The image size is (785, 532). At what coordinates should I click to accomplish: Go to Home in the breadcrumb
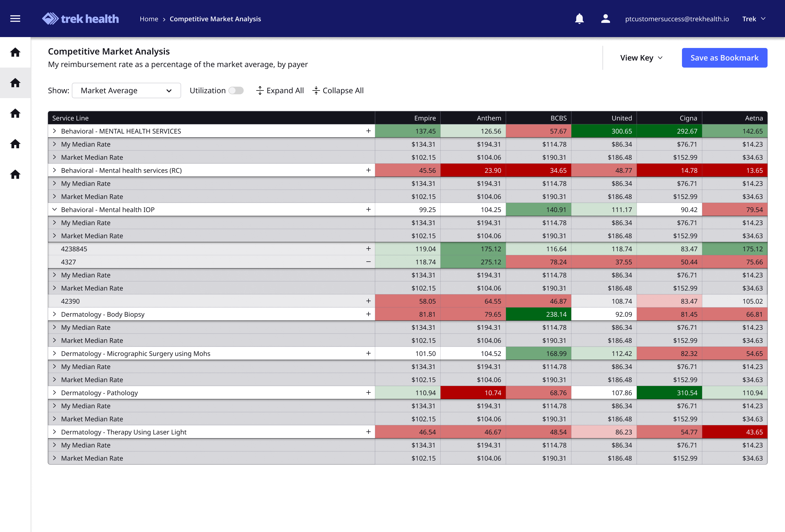[x=149, y=19]
